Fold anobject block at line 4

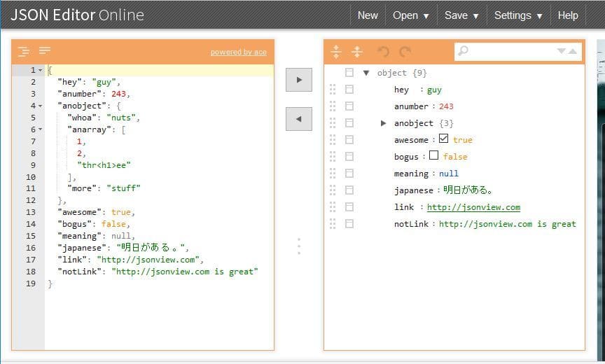[x=40, y=106]
